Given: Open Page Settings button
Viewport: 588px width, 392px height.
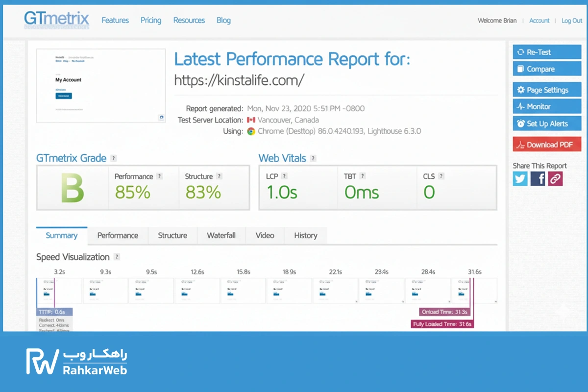Looking at the screenshot, I should tap(547, 90).
